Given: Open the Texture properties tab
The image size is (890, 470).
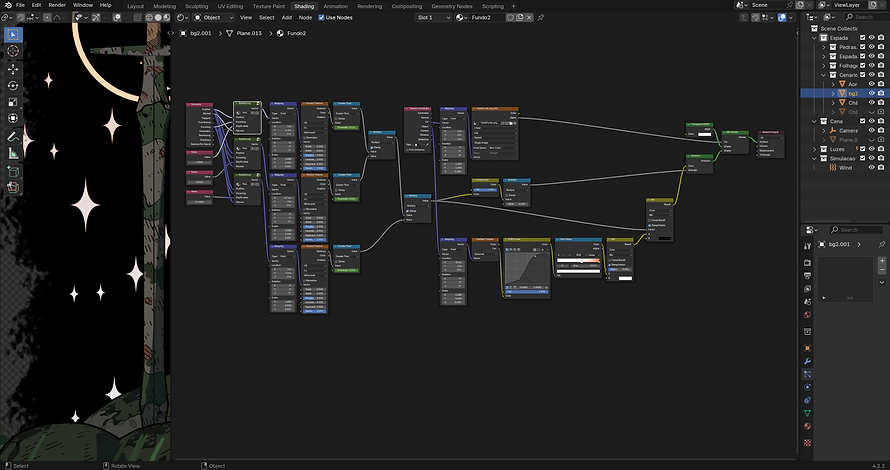Looking at the screenshot, I should [807, 442].
